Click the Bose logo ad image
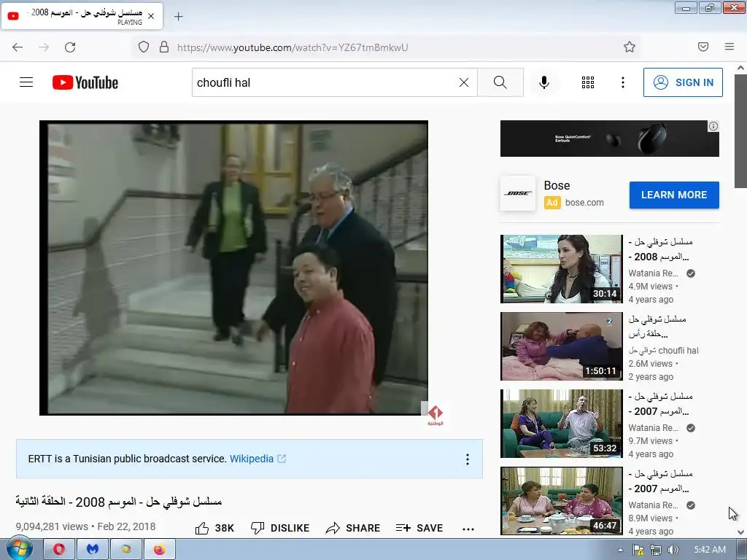This screenshot has width=747, height=560. (518, 193)
